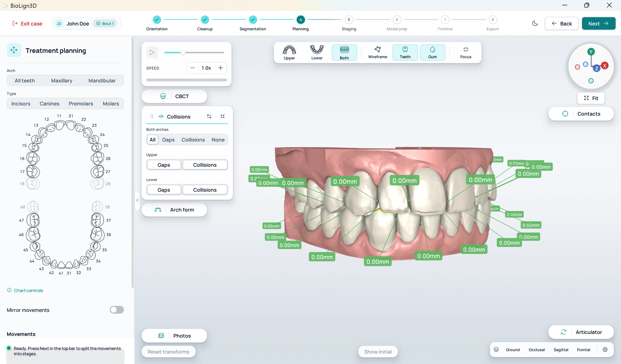The height and width of the screenshot is (364, 621).
Task: Open the Photos panel
Action: (x=174, y=336)
